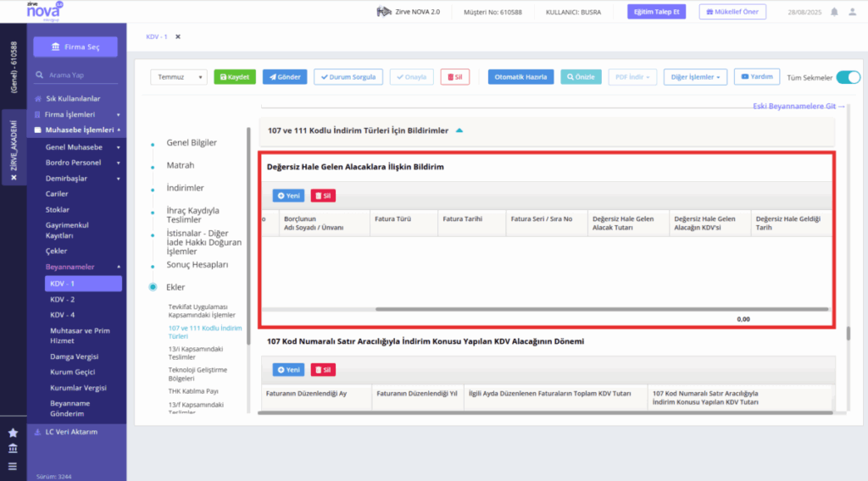
Task: Go to İhraç Kaydıyla Teslimler step
Action: click(192, 215)
